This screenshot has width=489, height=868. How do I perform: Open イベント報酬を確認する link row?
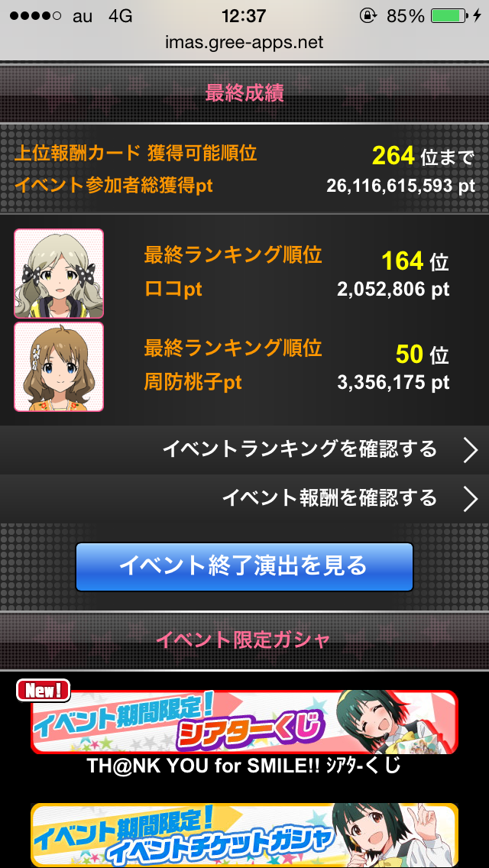[244, 499]
